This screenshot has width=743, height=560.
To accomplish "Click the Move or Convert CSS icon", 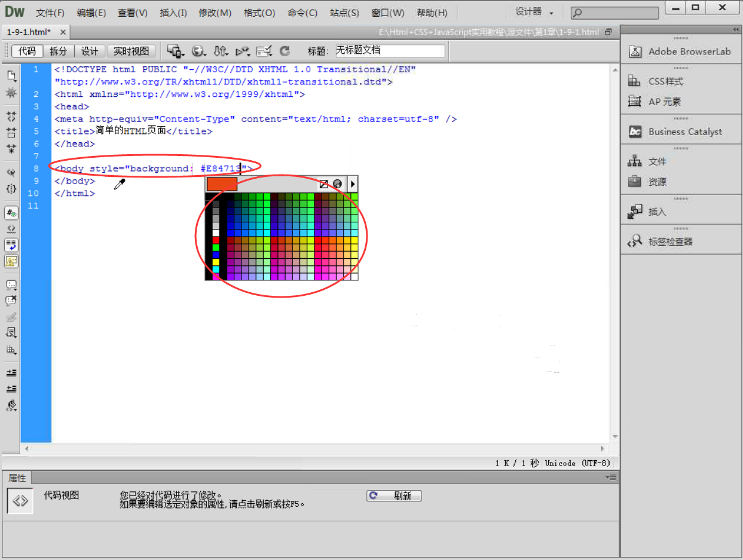I will 11,349.
